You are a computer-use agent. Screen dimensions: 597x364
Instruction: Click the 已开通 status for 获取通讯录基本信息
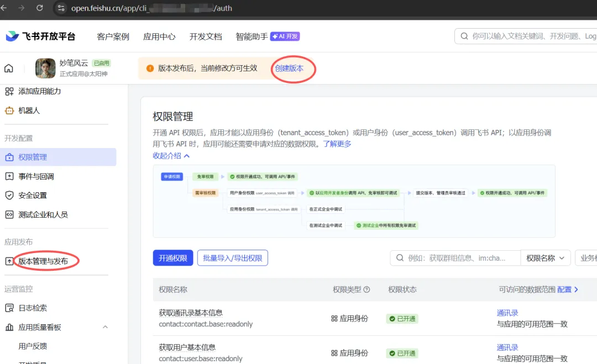[402, 319]
